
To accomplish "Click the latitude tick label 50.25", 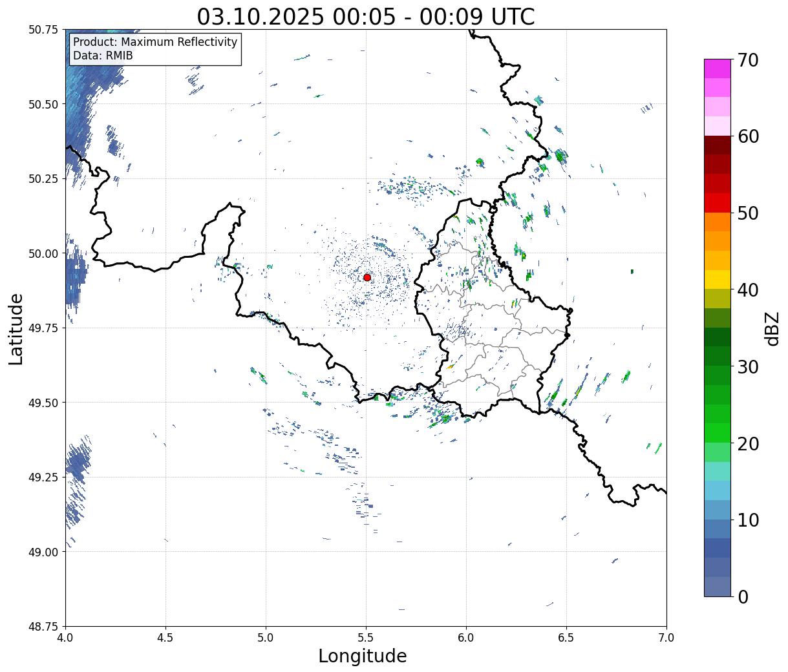I will pyautogui.click(x=43, y=179).
